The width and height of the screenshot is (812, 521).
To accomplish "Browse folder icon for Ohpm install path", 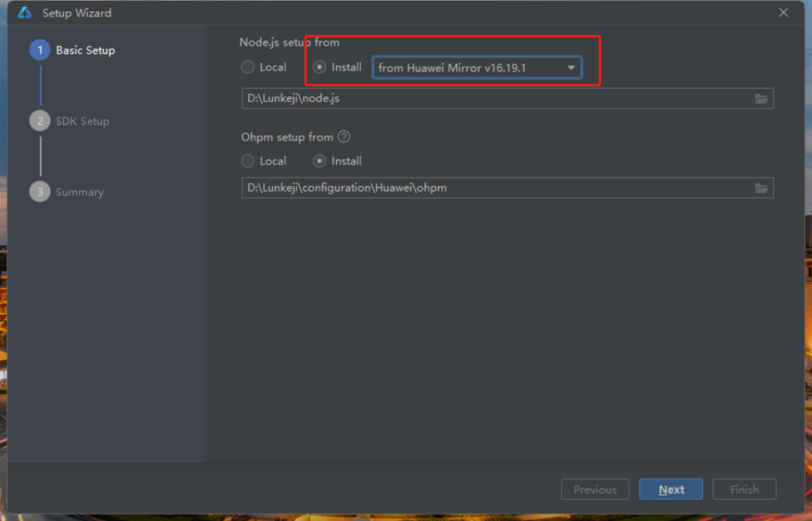I will click(761, 188).
